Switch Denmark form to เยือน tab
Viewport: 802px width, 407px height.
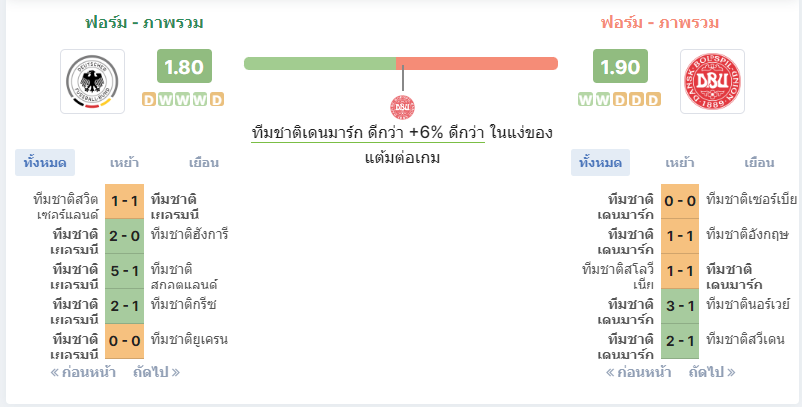tap(759, 163)
